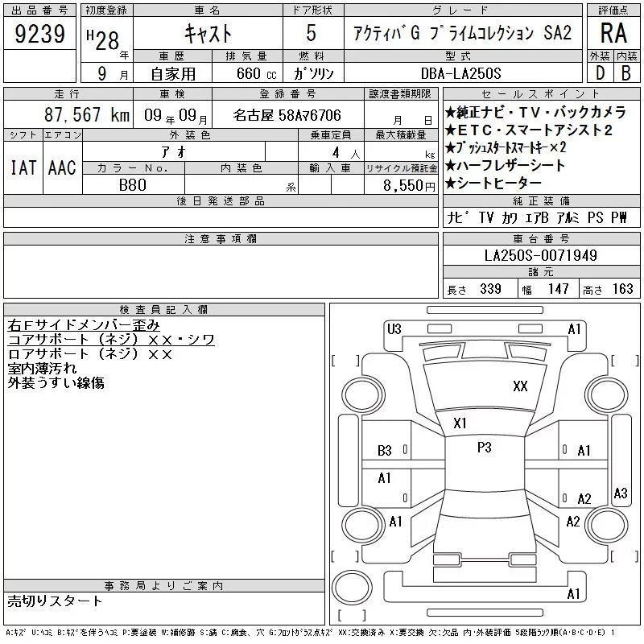Click the height value 163
644x644 pixels.
(622, 289)
